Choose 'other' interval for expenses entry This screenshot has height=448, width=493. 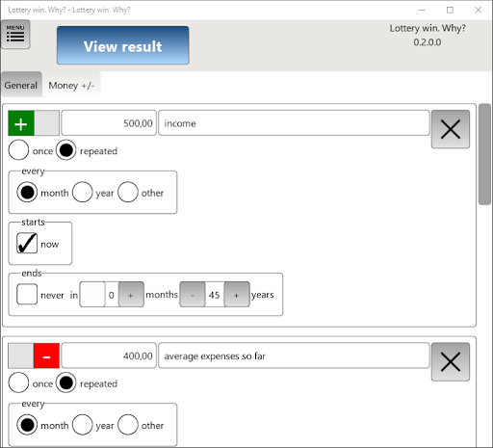pyautogui.click(x=128, y=425)
